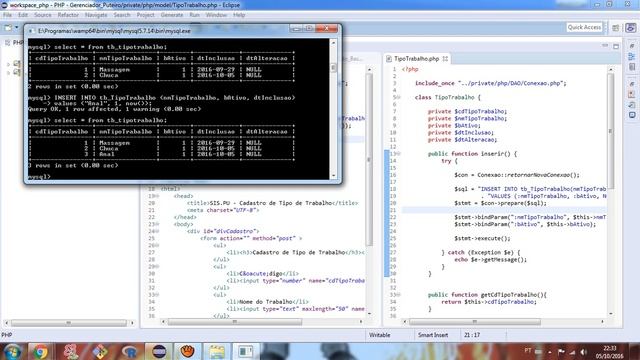Select the second project folder icon
Screen dimensions: 640x360
pos(17,73)
